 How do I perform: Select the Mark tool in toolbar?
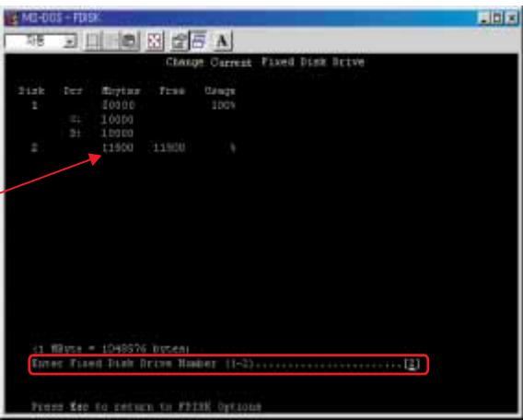(x=92, y=41)
